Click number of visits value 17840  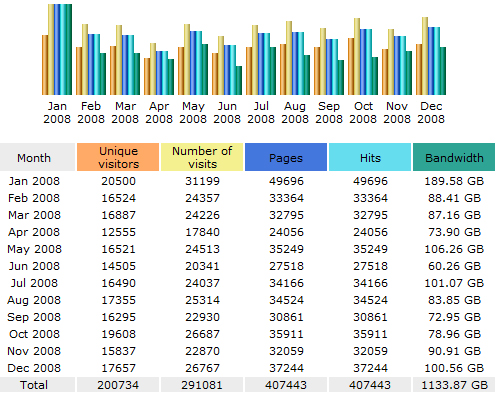click(x=202, y=232)
